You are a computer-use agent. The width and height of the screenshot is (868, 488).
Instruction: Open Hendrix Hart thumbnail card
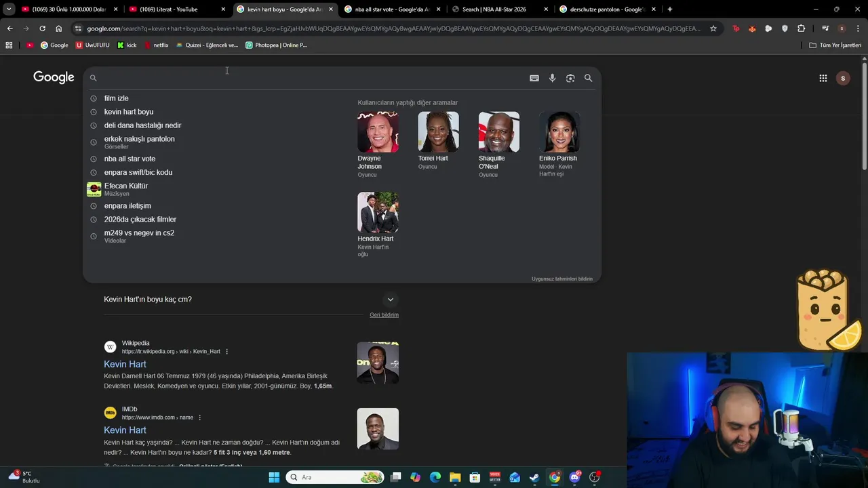[x=378, y=224]
